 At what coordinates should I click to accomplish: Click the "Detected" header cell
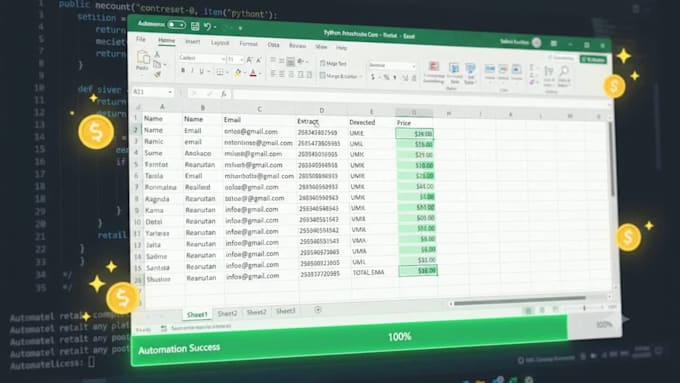click(362, 122)
